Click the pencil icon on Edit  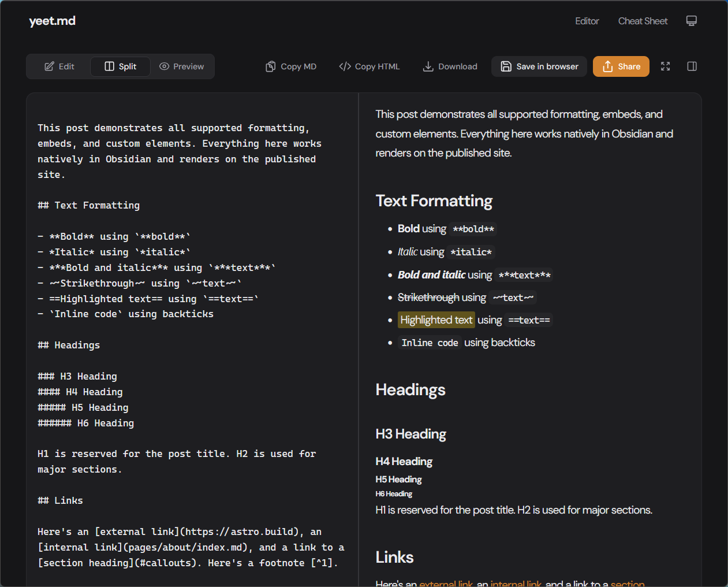coord(50,66)
